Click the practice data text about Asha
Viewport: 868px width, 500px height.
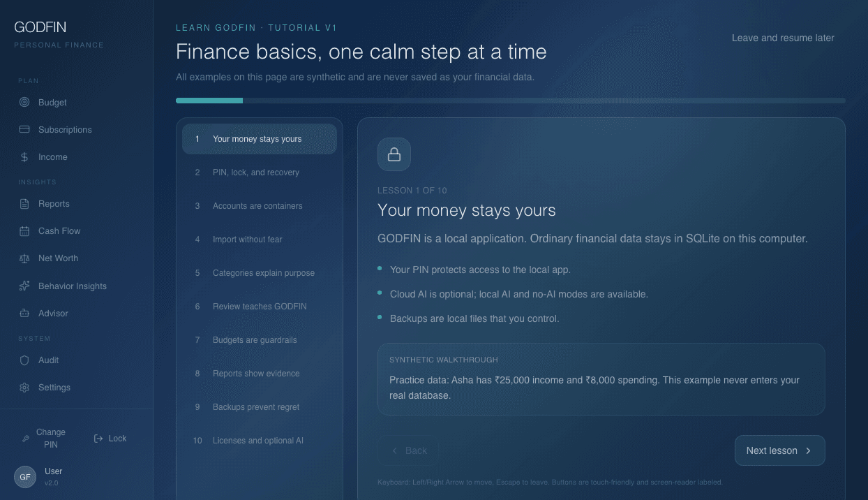pyautogui.click(x=594, y=388)
